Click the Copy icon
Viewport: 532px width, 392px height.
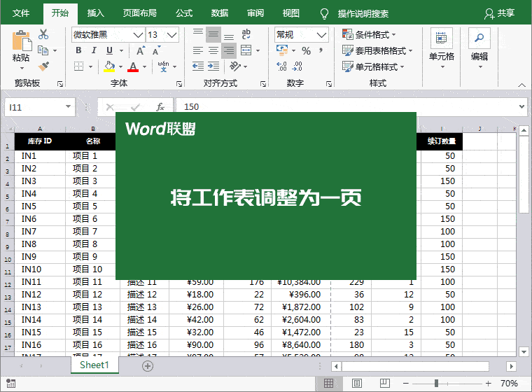tap(43, 50)
